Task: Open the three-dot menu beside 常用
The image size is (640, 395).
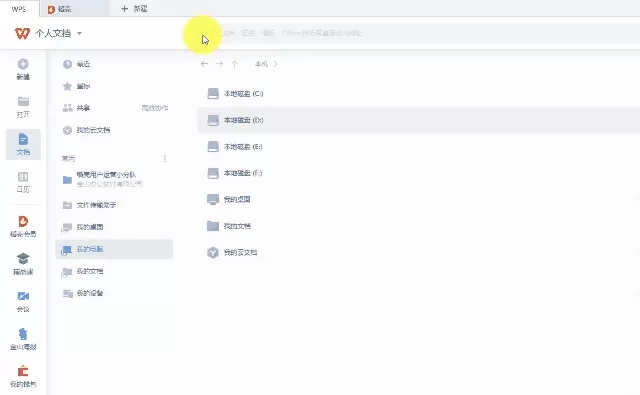Action: pos(165,158)
